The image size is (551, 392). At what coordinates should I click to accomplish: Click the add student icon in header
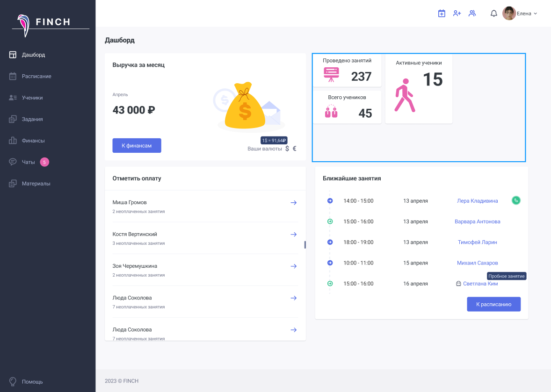(x=457, y=14)
